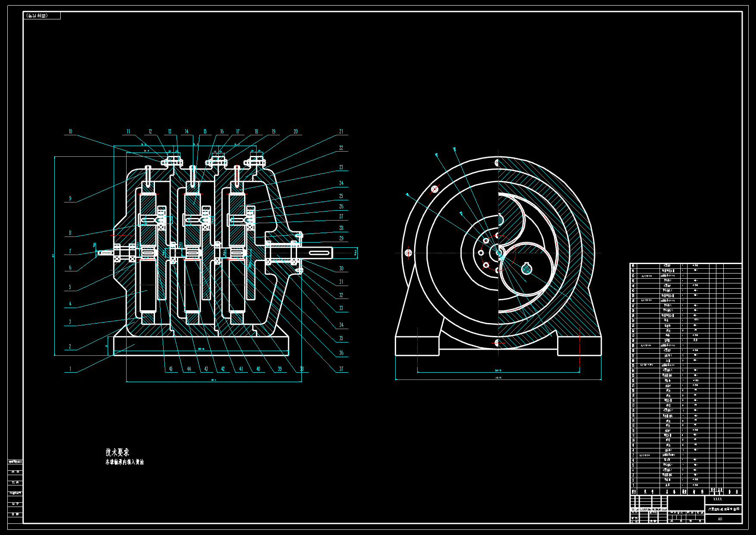756x535 pixels.
Task: Click part callout number 12
Action: [150, 132]
